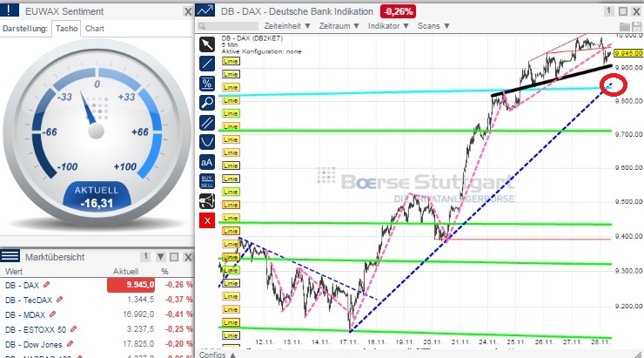The width and height of the screenshot is (644, 358).
Task: Click the pencil icon next to DB - ESTOXX 50
Action: click(x=73, y=328)
